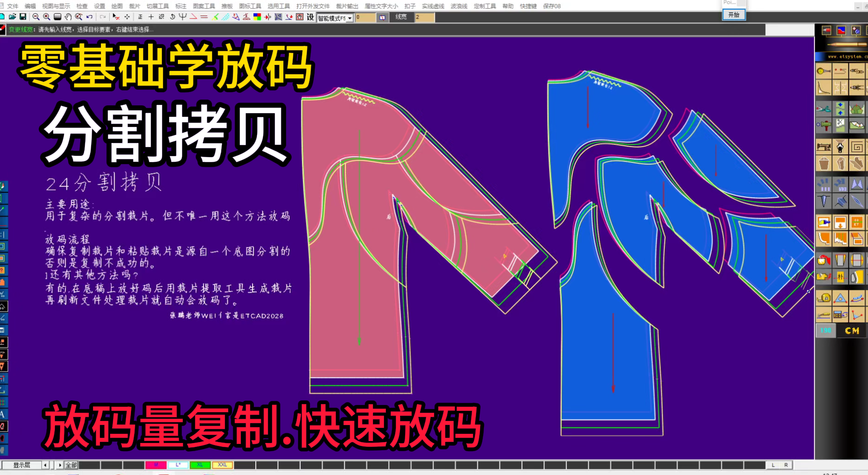Click the Save file icon on the toolbar
This screenshot has width=868, height=475.
[23, 17]
